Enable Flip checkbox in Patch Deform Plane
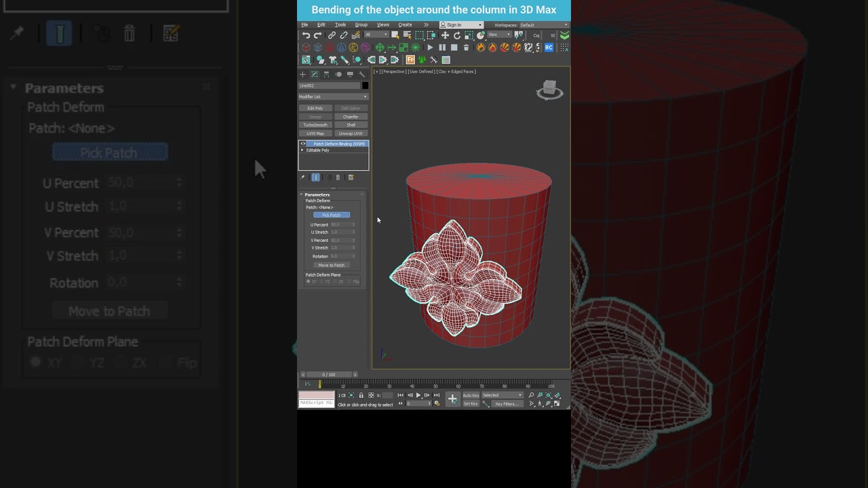 pos(349,281)
